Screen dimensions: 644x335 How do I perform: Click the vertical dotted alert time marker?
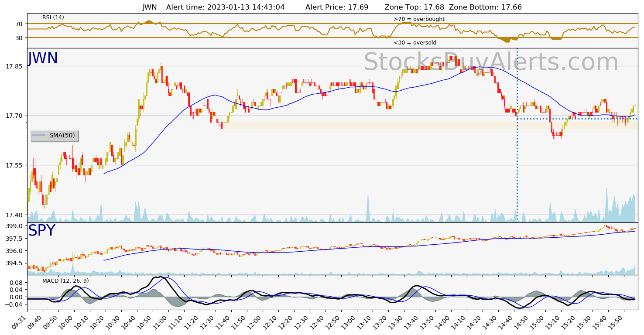pyautogui.click(x=517, y=135)
